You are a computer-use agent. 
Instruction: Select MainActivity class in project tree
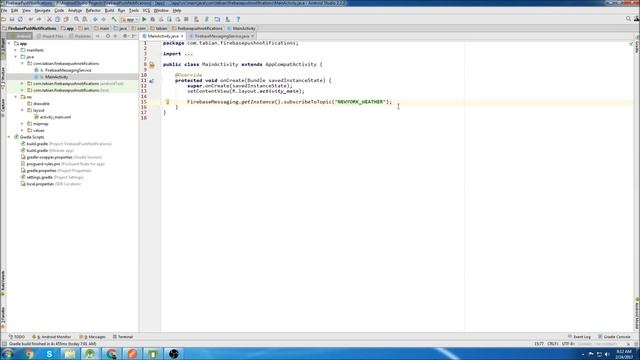56,77
